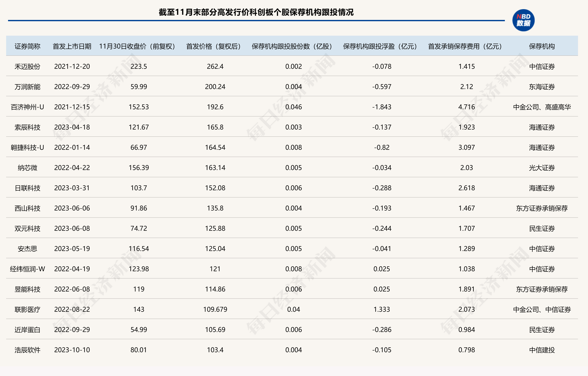Select the 百济神州-U stock name
The image size is (588, 376).
[x=27, y=107]
